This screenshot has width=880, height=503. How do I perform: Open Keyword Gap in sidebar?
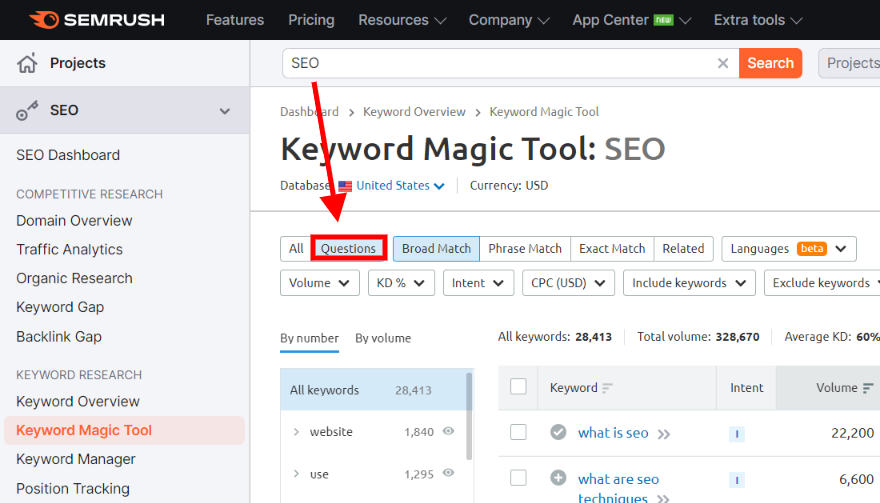click(x=60, y=307)
